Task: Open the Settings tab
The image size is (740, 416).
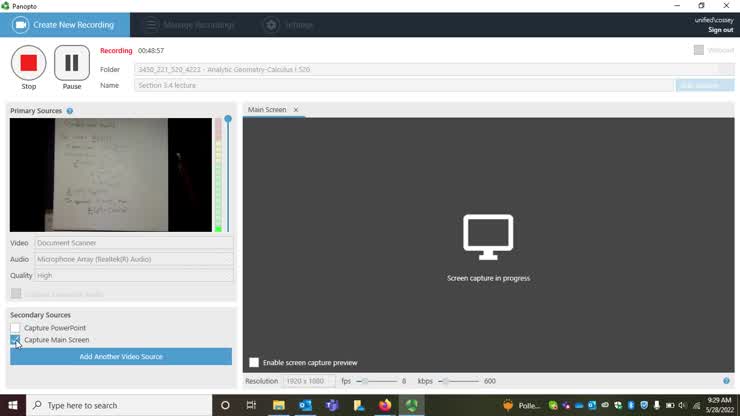Action: [x=288, y=25]
